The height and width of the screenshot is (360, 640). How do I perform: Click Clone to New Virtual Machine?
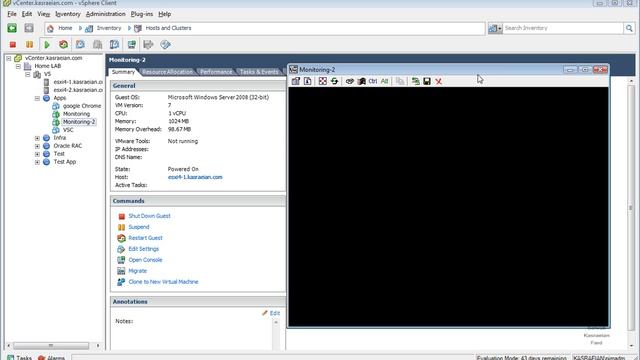click(x=163, y=282)
